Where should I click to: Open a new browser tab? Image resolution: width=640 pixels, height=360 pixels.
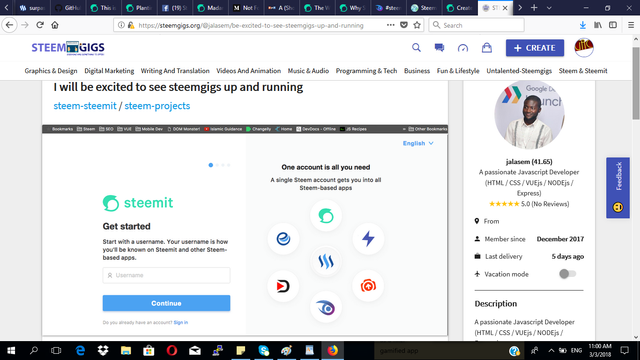point(534,8)
